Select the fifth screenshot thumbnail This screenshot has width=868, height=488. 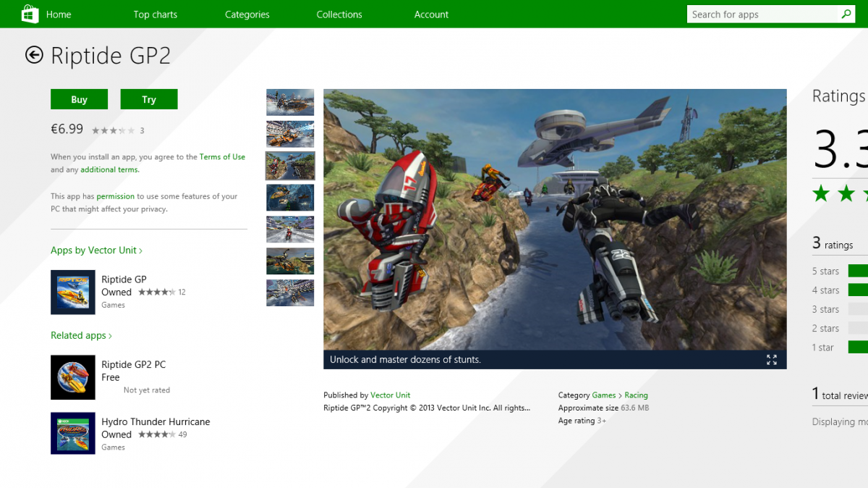click(290, 230)
